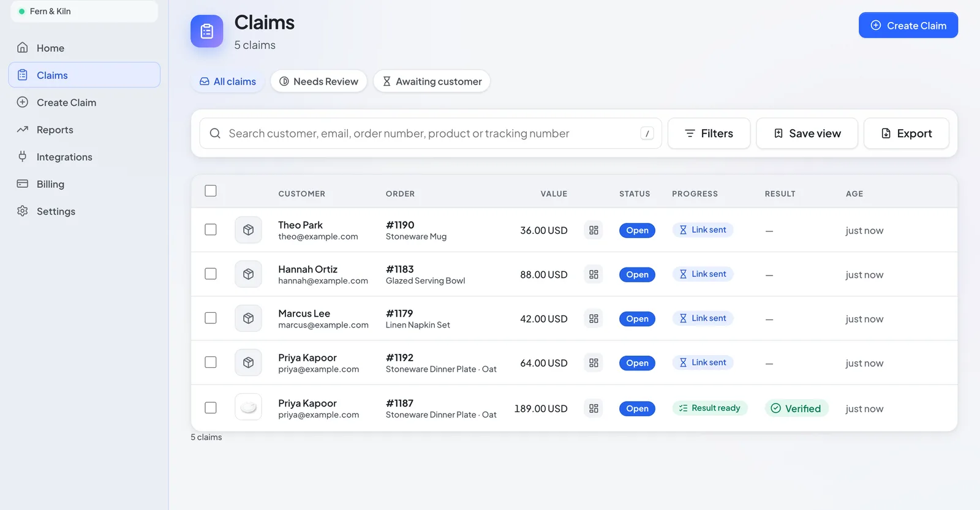Sort by the RESULT column header

pos(780,193)
